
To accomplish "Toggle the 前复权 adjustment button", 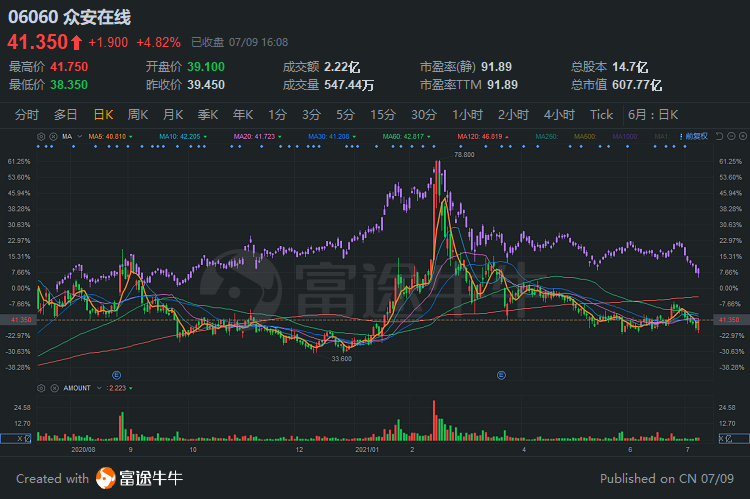I will click(x=696, y=136).
